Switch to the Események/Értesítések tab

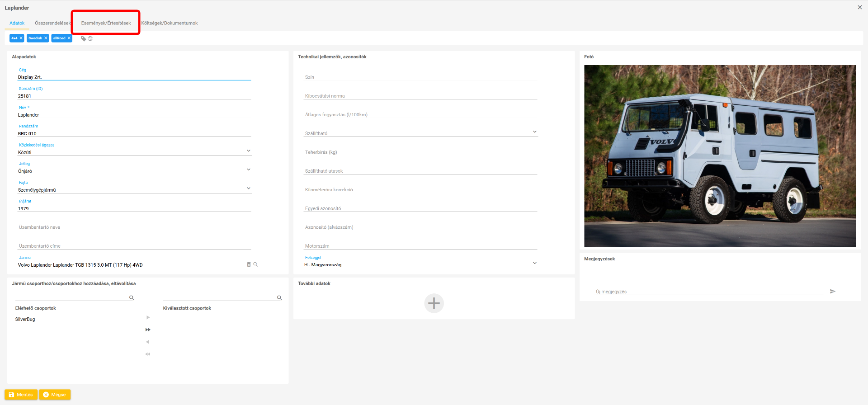coord(106,23)
